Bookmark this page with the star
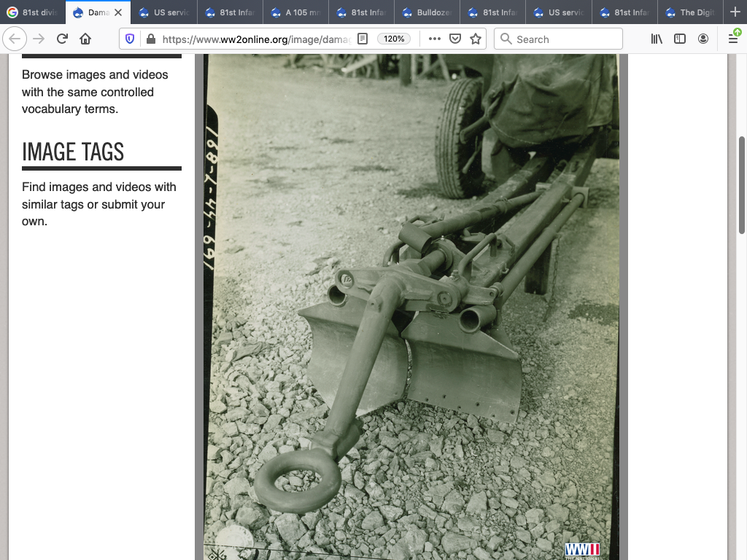 click(476, 39)
